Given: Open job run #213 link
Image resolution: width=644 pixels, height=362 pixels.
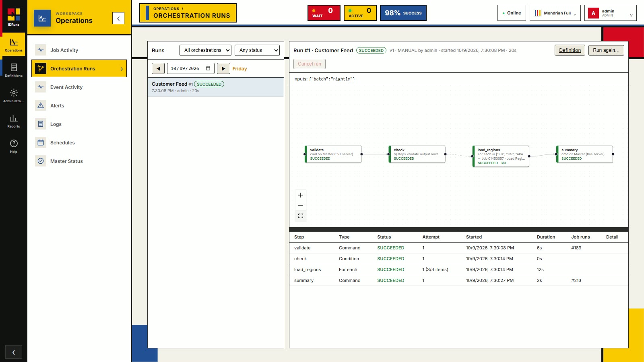Looking at the screenshot, I should (x=576, y=281).
